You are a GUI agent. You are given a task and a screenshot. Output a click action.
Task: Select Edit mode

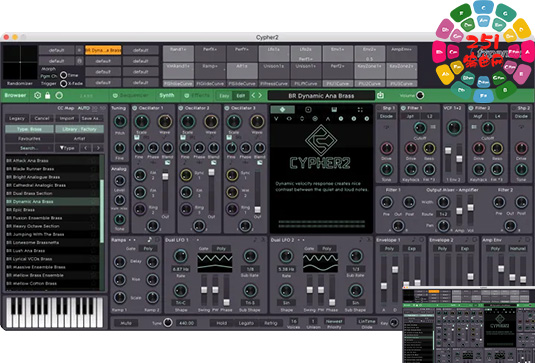[x=241, y=96]
